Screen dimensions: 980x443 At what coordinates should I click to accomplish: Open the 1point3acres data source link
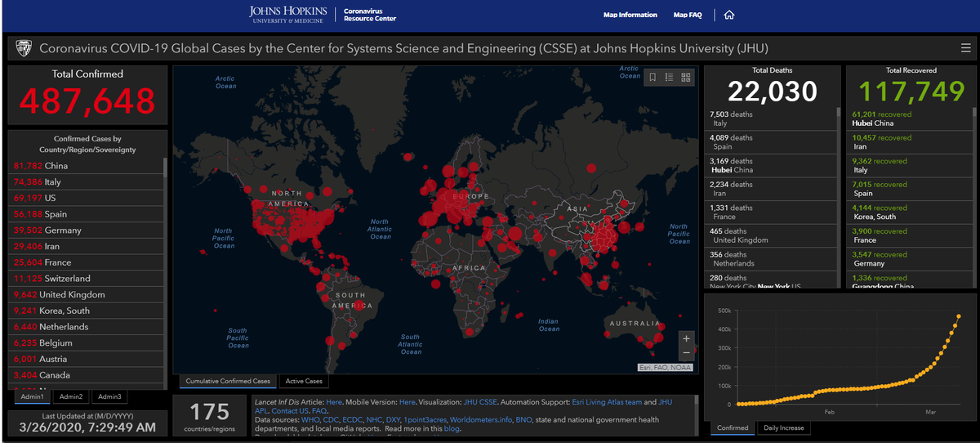point(425,420)
